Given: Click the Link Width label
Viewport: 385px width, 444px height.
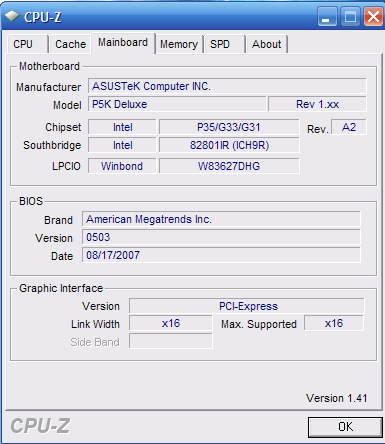Looking at the screenshot, I should pos(95,324).
